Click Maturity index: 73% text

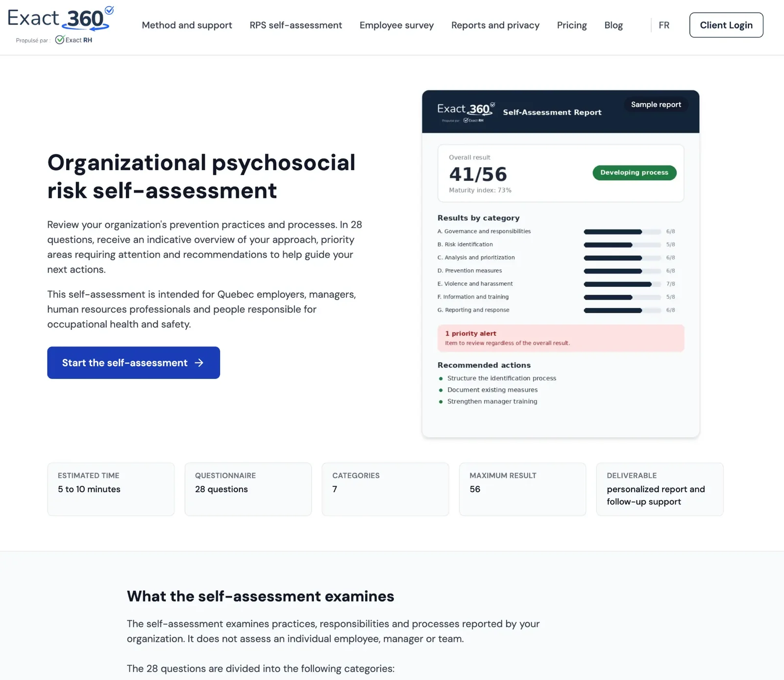(x=480, y=190)
